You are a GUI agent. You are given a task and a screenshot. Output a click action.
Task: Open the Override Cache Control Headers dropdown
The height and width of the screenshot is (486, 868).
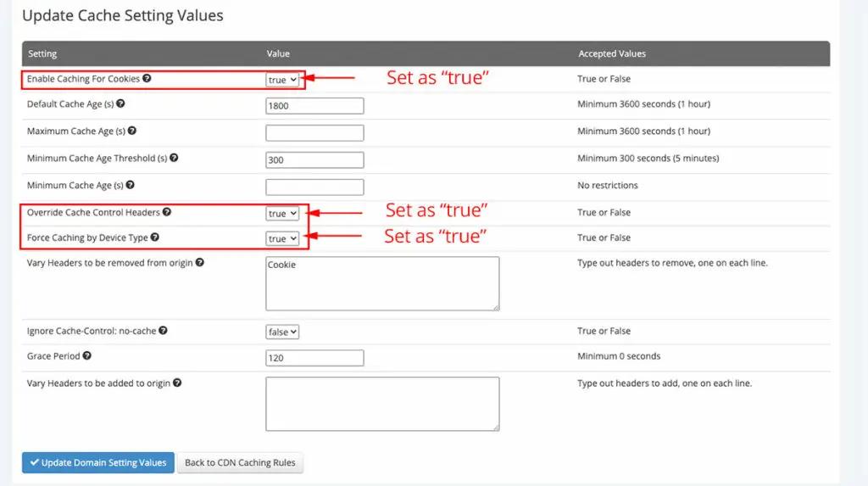[x=282, y=214]
